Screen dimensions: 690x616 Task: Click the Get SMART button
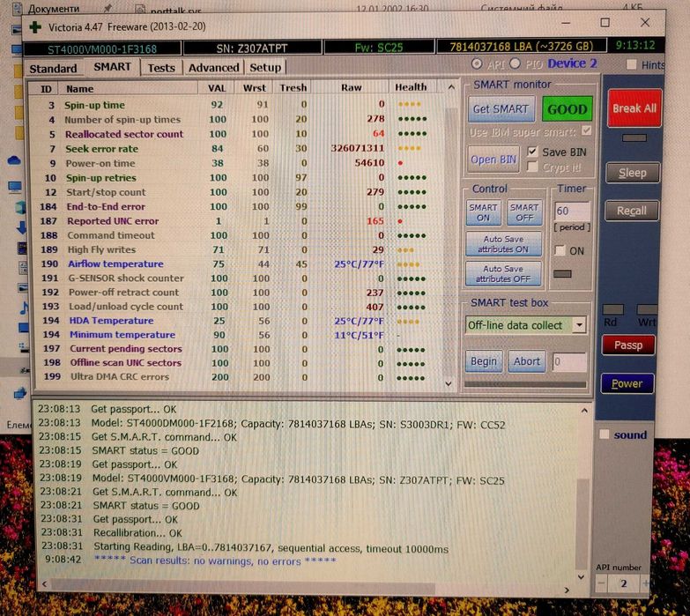click(501, 108)
